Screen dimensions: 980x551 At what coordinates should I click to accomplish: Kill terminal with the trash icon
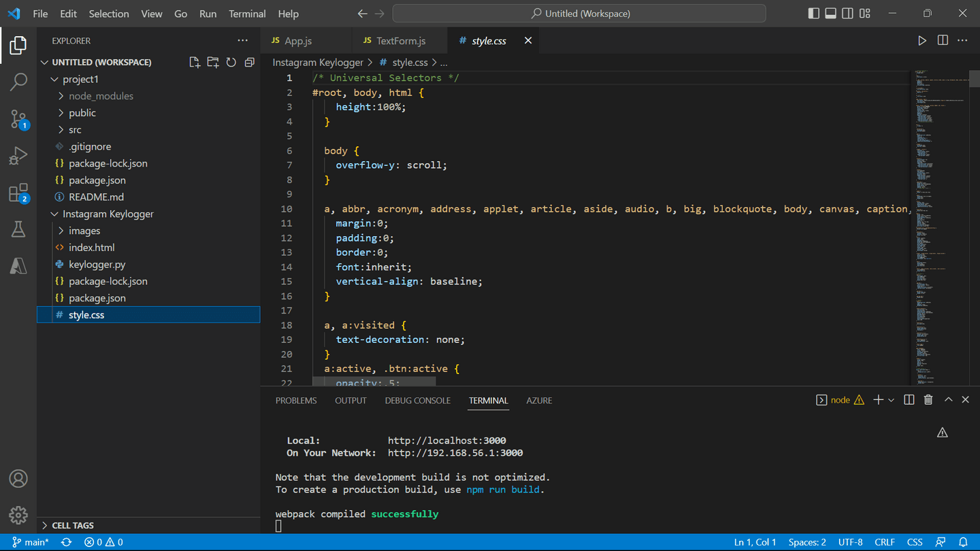pyautogui.click(x=928, y=400)
